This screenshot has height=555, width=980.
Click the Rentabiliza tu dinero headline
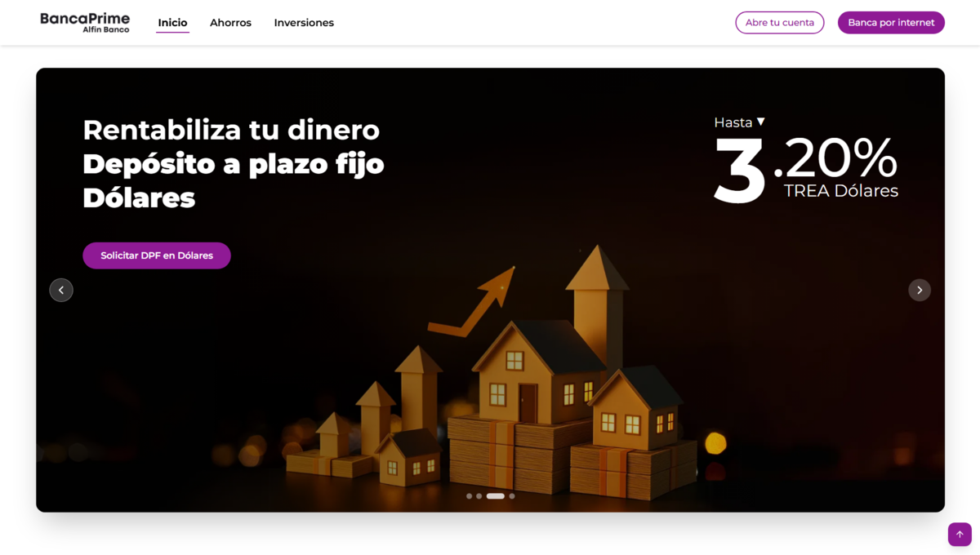click(231, 130)
